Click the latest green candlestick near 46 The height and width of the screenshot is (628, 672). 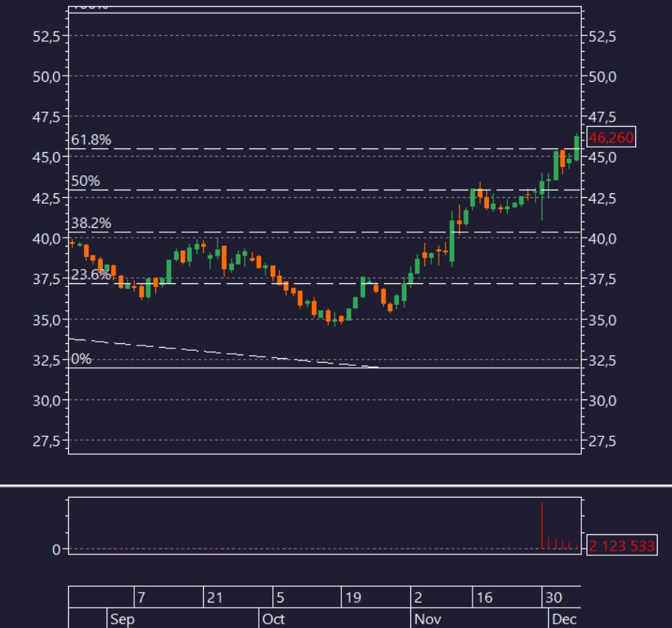point(577,148)
